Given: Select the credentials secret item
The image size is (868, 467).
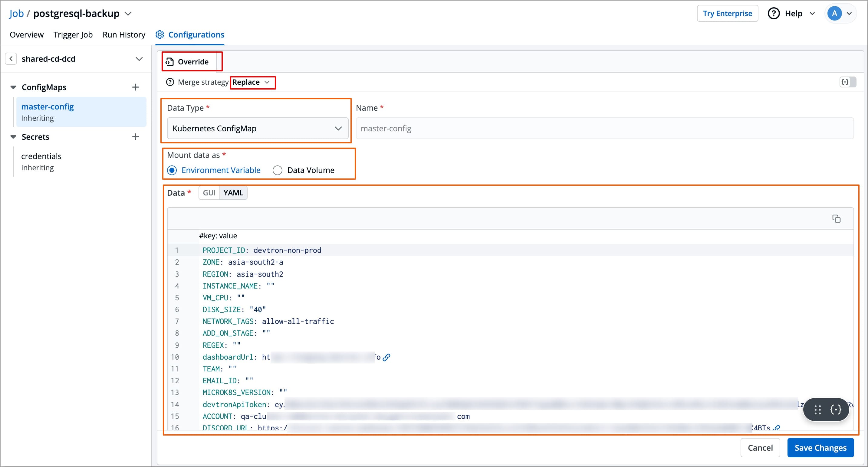Looking at the screenshot, I should (41, 156).
